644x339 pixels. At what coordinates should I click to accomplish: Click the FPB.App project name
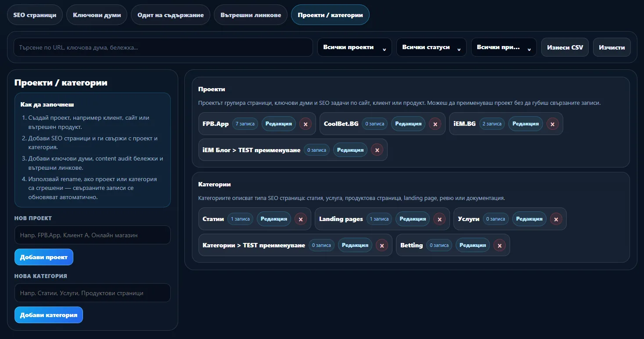[216, 124]
